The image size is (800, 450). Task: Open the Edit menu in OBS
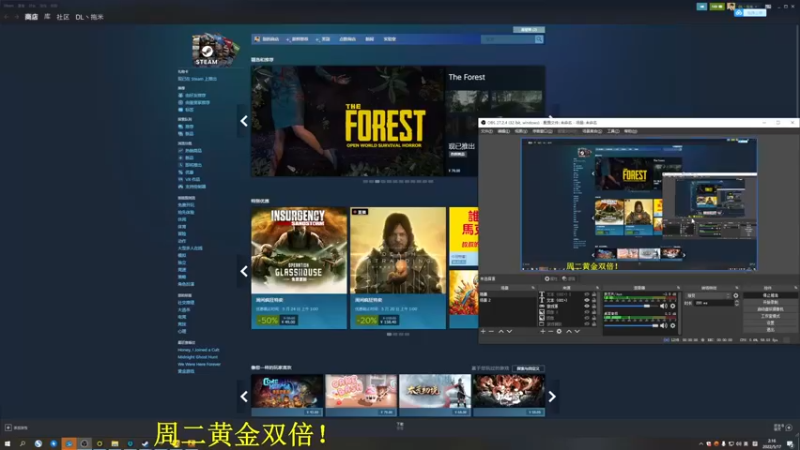[504, 131]
